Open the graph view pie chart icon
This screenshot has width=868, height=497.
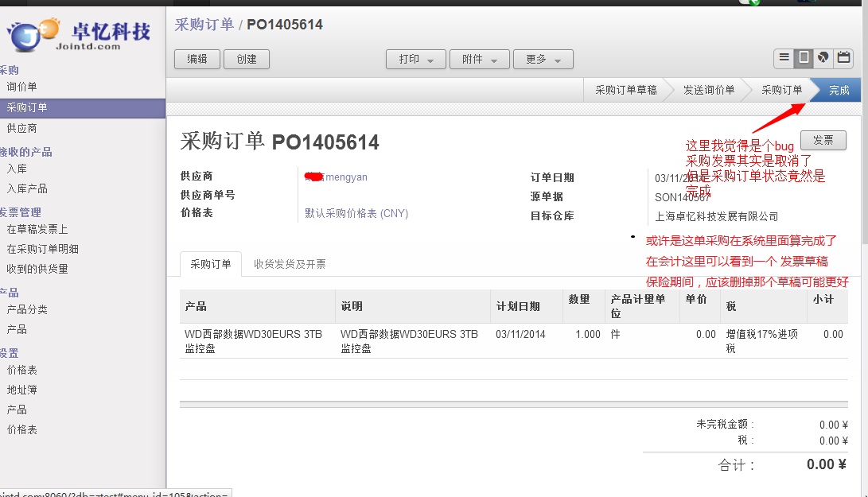[823, 58]
